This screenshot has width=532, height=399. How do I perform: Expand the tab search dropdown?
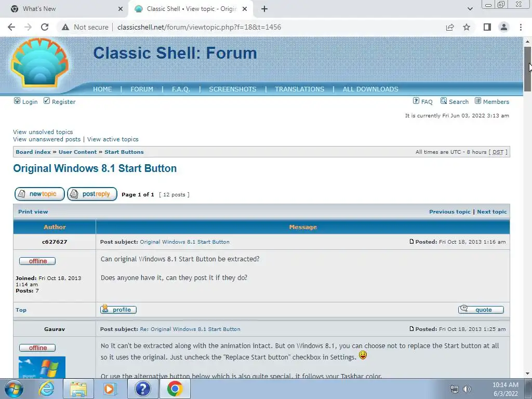pyautogui.click(x=470, y=9)
